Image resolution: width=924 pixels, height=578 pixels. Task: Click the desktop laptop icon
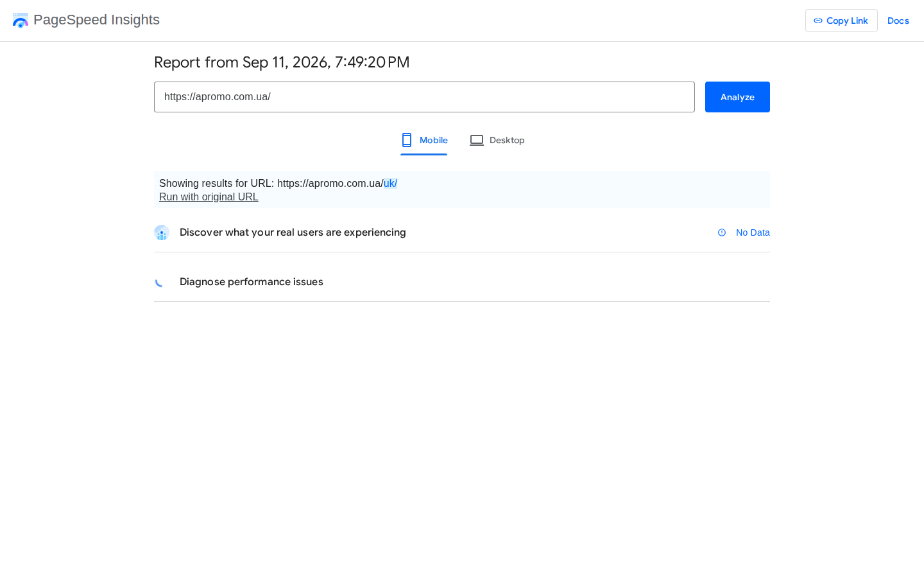pos(477,140)
